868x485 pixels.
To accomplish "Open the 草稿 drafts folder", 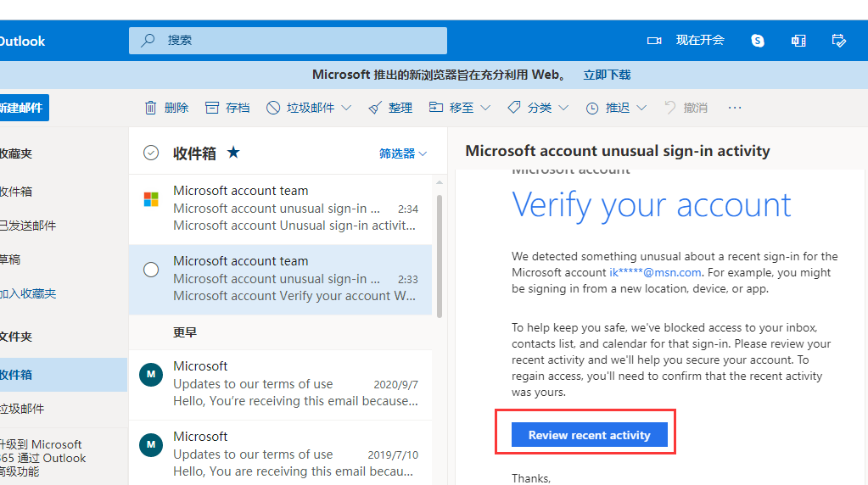I will click(10, 259).
